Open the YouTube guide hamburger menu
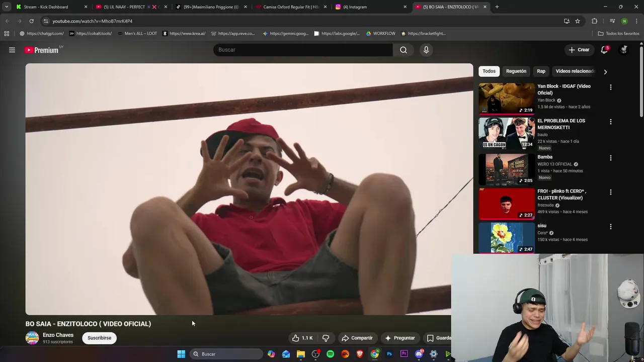Image resolution: width=644 pixels, height=362 pixels. pyautogui.click(x=12, y=50)
